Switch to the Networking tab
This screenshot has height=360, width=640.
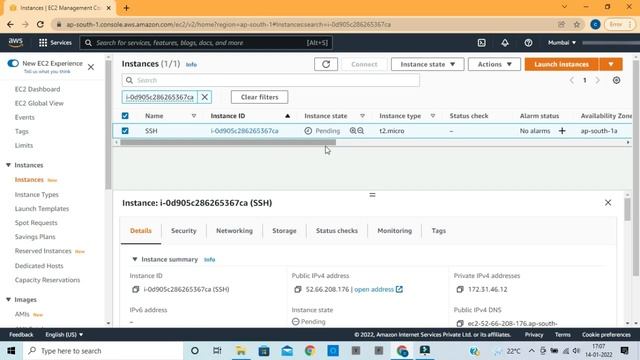coord(234,231)
